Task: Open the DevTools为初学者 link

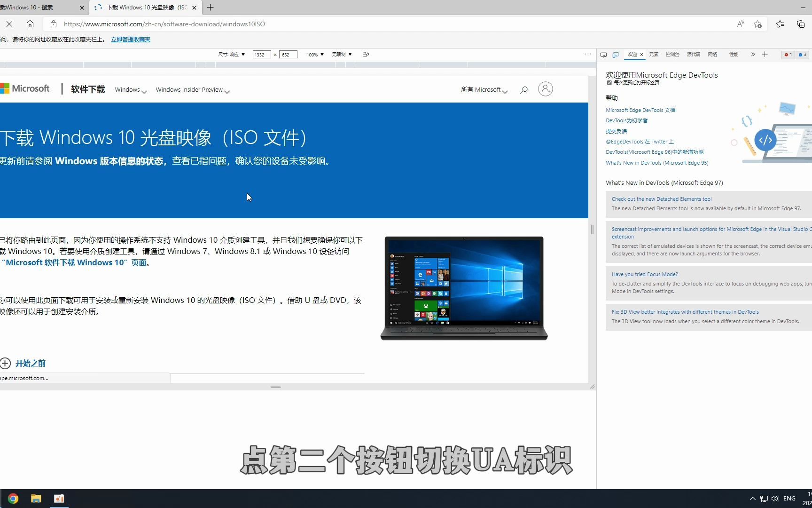Action: click(626, 120)
